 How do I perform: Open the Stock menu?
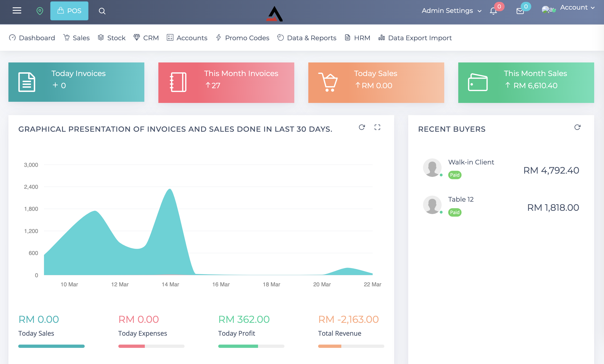point(112,38)
